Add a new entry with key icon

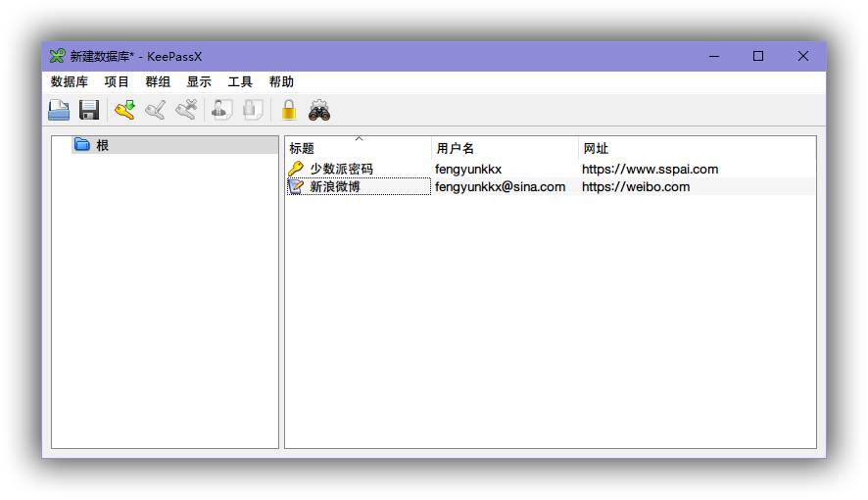(124, 110)
